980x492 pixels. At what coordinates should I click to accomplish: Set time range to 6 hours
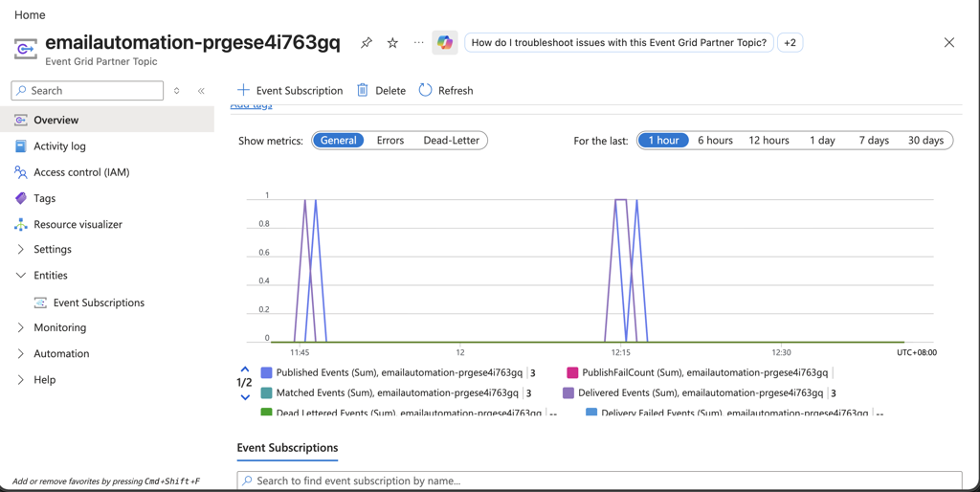[715, 141]
